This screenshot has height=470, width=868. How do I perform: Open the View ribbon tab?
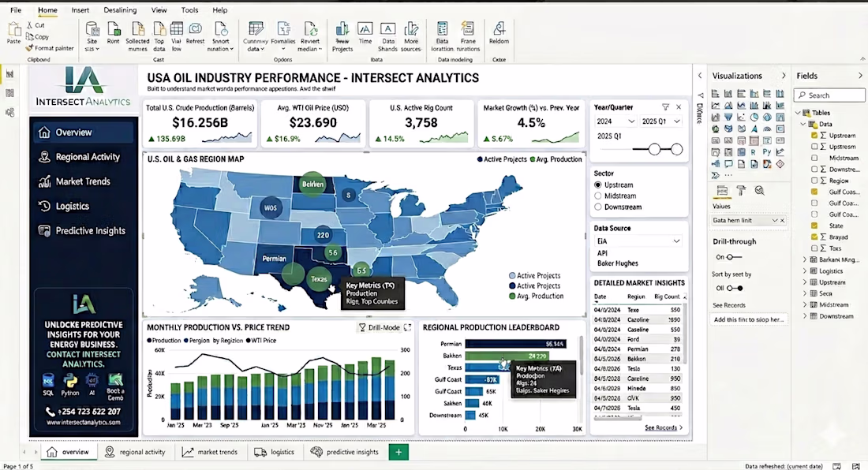159,10
